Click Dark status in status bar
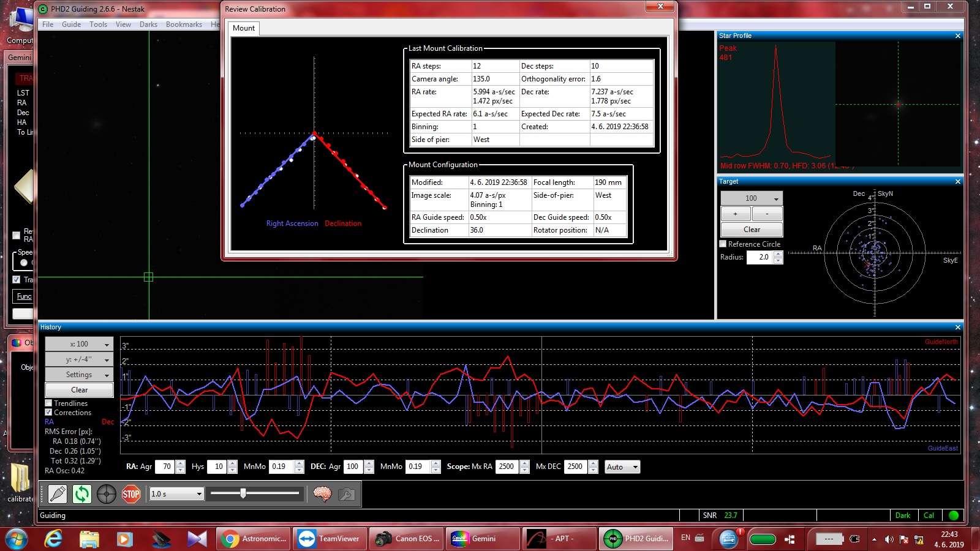Screen dimensions: 980x551 coord(903,515)
